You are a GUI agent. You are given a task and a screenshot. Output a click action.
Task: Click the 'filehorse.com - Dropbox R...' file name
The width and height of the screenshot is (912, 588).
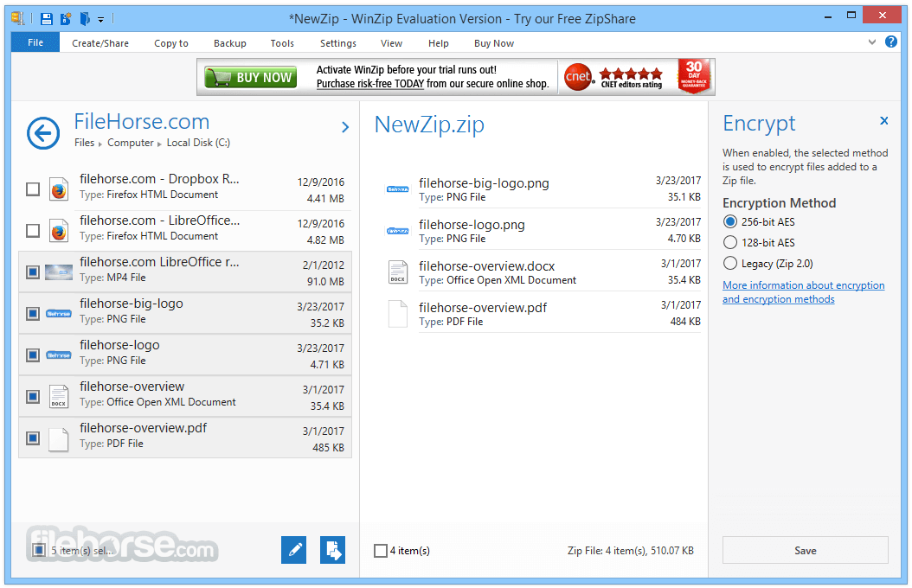[159, 179]
